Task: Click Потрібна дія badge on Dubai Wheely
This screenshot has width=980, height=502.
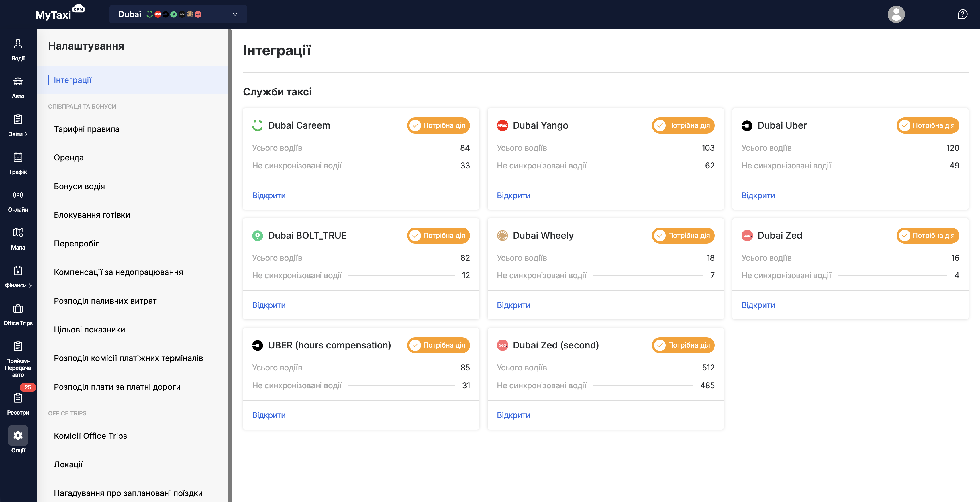Action: click(x=683, y=236)
